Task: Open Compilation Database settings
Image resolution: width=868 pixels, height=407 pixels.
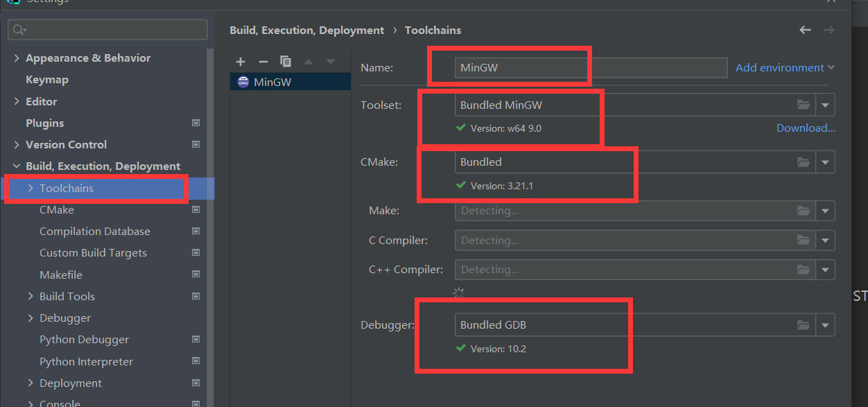Action: click(x=95, y=231)
